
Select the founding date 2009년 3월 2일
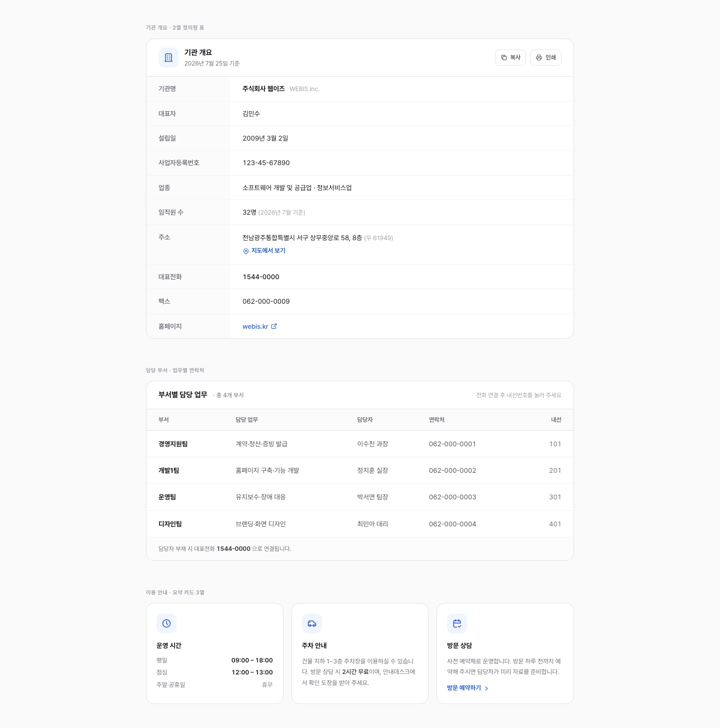click(265, 138)
